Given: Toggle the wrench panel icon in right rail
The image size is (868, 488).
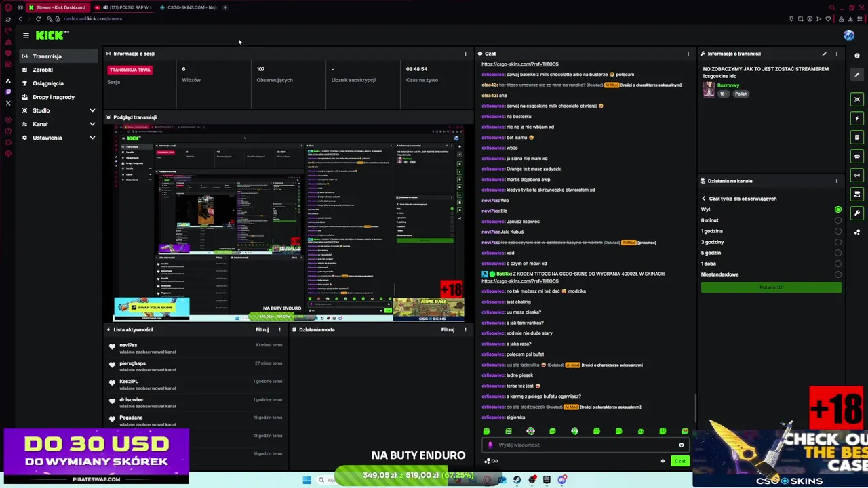Looking at the screenshot, I should (857, 213).
